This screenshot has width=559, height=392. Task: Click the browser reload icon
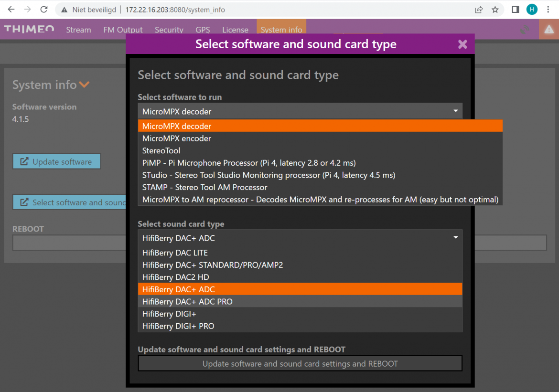click(44, 10)
